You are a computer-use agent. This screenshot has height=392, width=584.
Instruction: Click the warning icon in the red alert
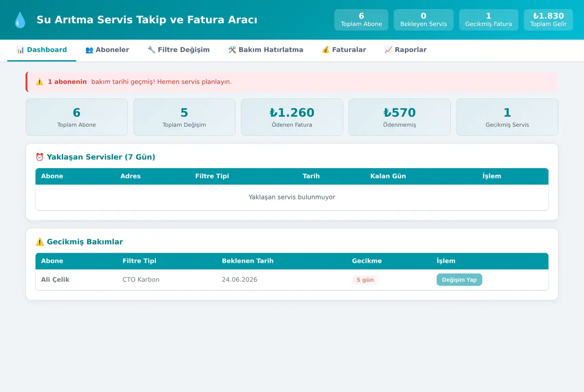39,82
